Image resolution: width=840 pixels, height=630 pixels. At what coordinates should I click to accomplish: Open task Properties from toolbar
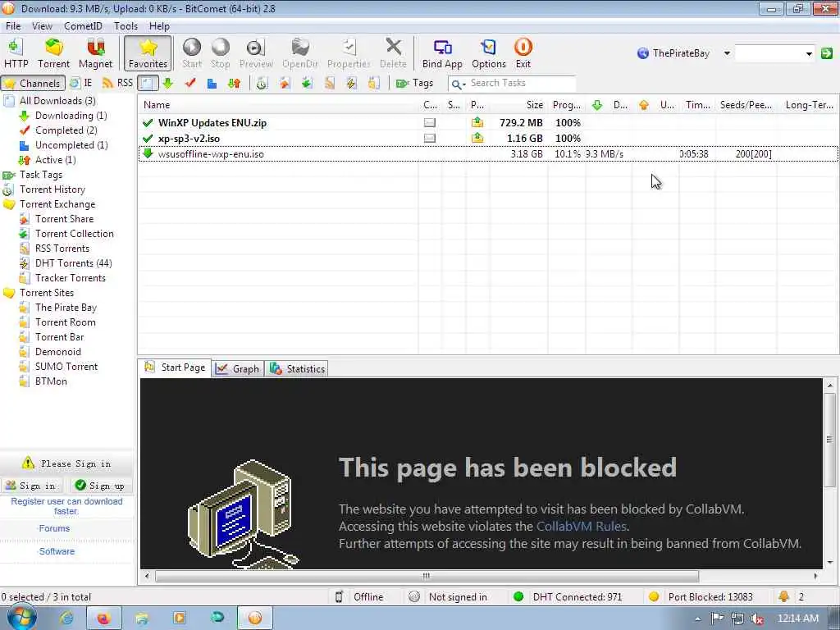[x=349, y=53]
